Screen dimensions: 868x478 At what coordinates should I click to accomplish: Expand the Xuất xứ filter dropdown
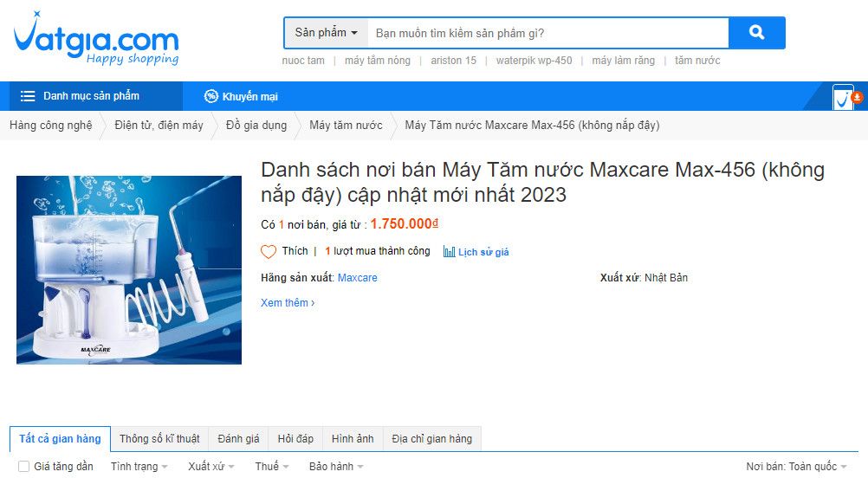pyautogui.click(x=211, y=467)
